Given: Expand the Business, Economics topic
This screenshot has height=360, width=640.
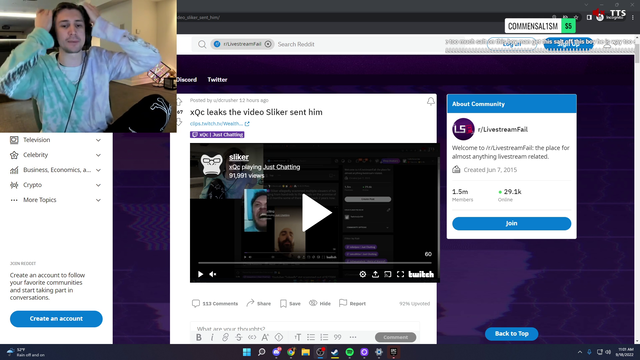Looking at the screenshot, I should click(x=56, y=170).
